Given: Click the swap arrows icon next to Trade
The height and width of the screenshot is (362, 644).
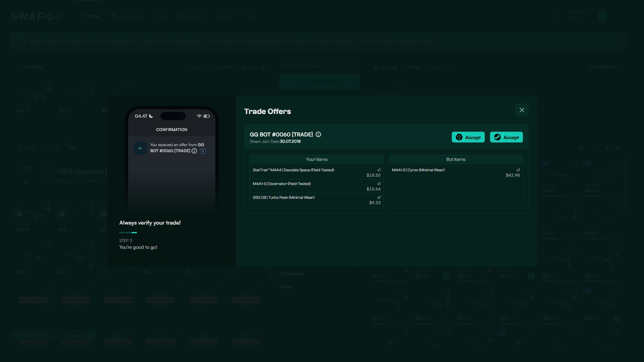Looking at the screenshot, I should coord(78,16).
